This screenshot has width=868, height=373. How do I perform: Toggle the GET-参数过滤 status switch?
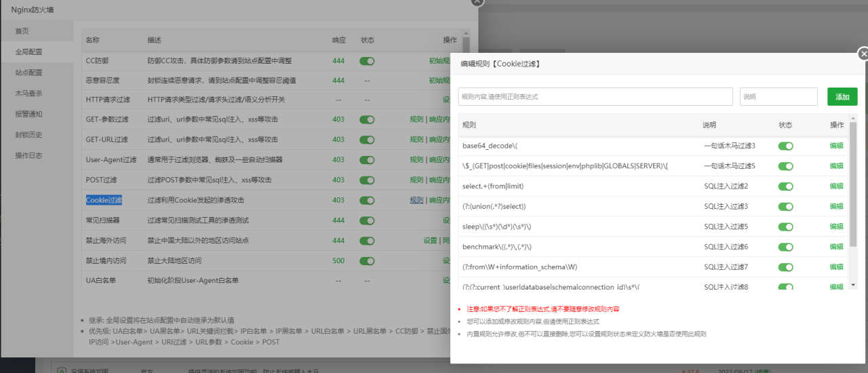coord(367,119)
